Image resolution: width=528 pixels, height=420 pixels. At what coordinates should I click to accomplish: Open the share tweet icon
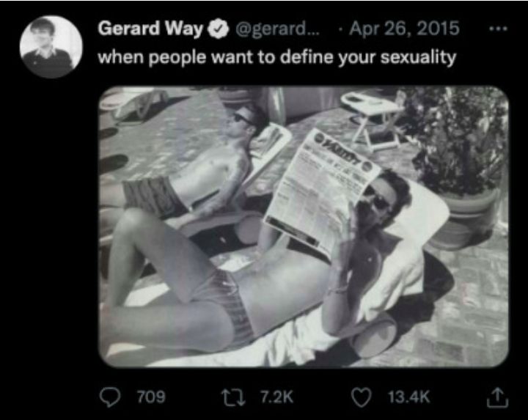pyautogui.click(x=498, y=397)
